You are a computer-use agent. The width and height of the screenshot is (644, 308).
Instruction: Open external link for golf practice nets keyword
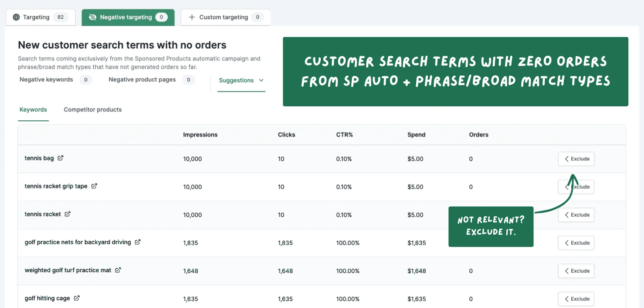tap(138, 242)
